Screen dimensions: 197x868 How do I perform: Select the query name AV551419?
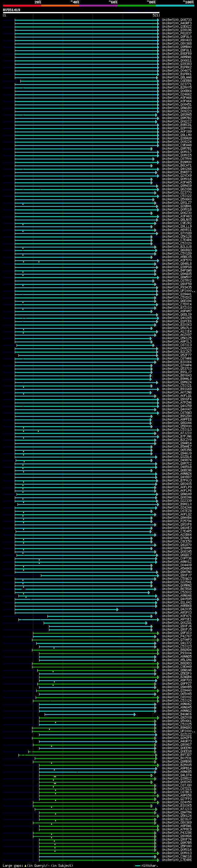(x=11, y=10)
